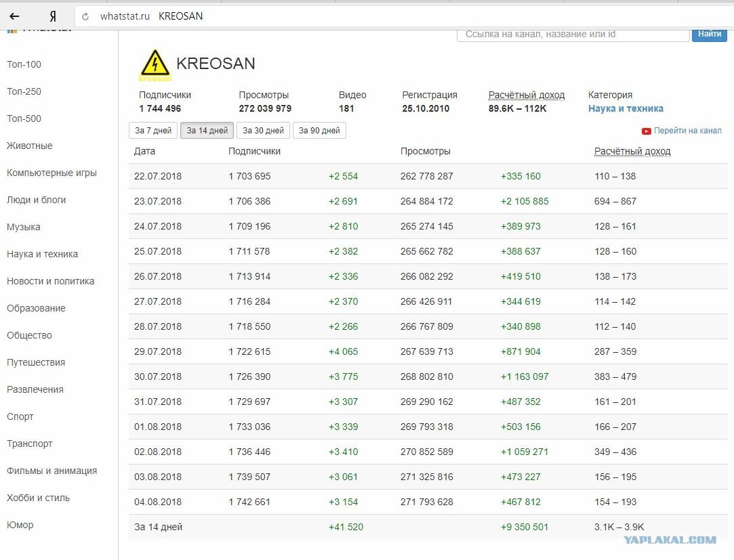
Task: Open the 'Животные' sidebar category
Action: [30, 146]
